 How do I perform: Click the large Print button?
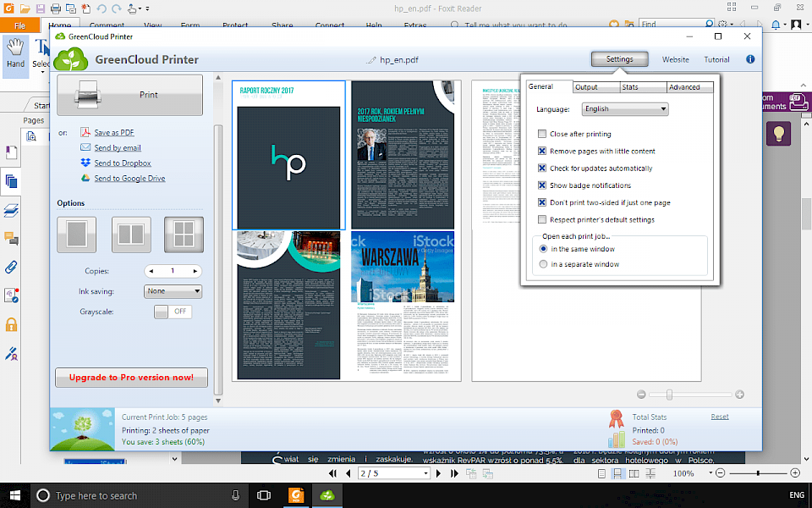pos(130,95)
